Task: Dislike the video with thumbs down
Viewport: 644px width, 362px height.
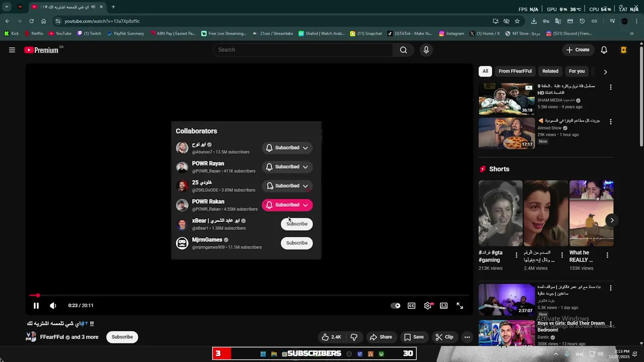Action: 354,337
